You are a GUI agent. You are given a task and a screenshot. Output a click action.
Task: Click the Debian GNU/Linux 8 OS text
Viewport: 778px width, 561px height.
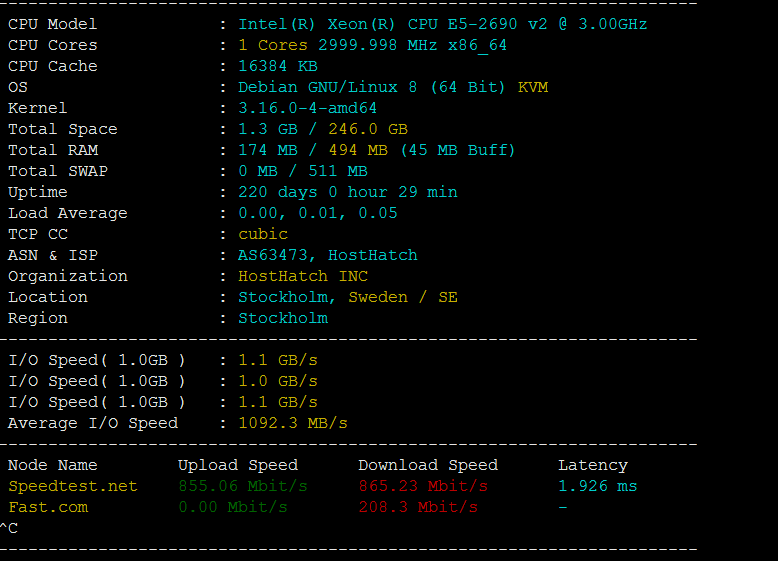[371, 87]
